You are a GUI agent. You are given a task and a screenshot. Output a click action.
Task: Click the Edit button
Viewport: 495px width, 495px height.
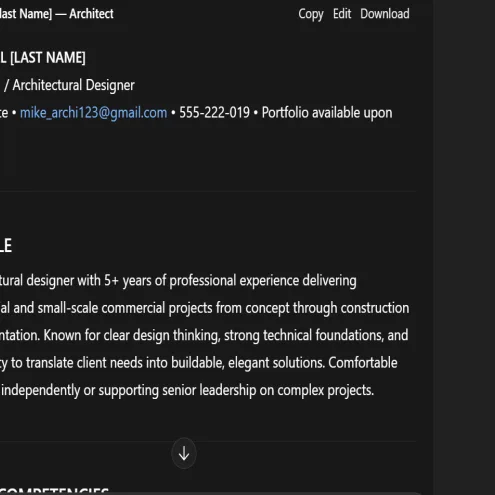coord(342,14)
